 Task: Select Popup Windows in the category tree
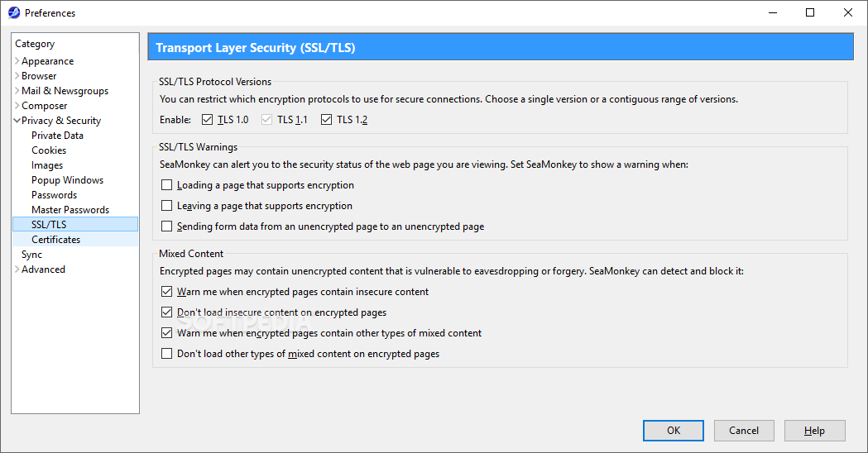click(68, 180)
